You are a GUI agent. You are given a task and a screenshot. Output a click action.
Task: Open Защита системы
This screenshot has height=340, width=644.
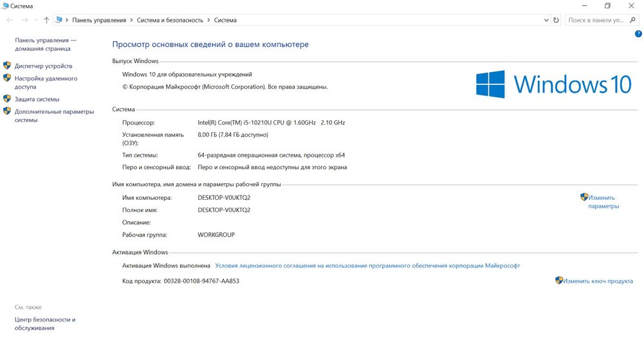37,99
